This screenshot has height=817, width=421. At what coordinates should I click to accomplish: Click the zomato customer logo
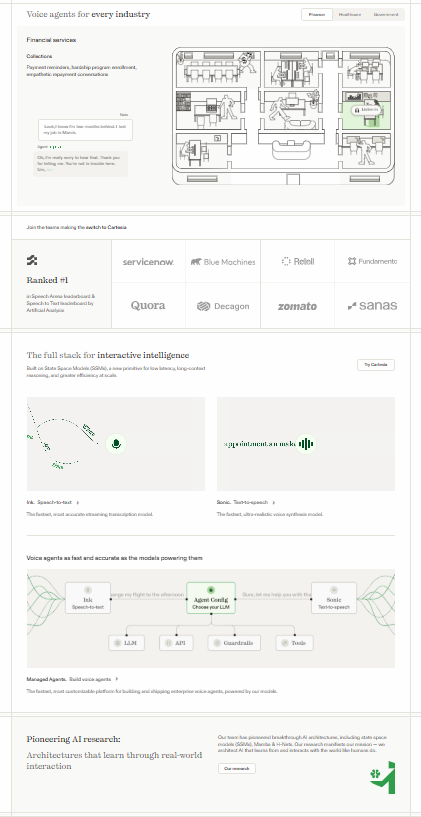click(x=297, y=306)
